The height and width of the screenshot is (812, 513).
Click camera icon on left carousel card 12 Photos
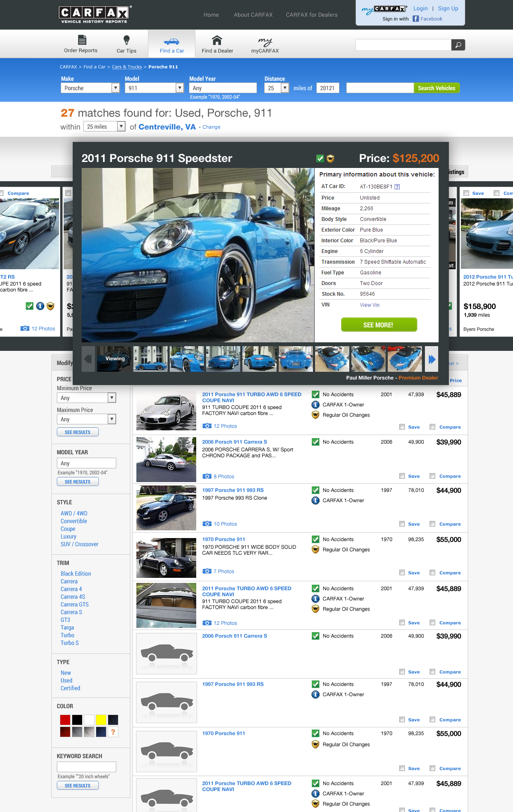pyautogui.click(x=25, y=328)
